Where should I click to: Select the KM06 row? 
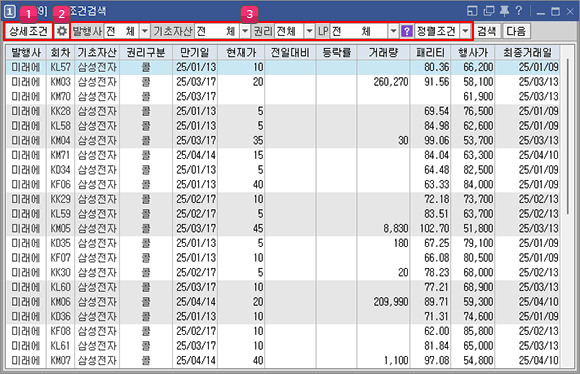tap(283, 302)
